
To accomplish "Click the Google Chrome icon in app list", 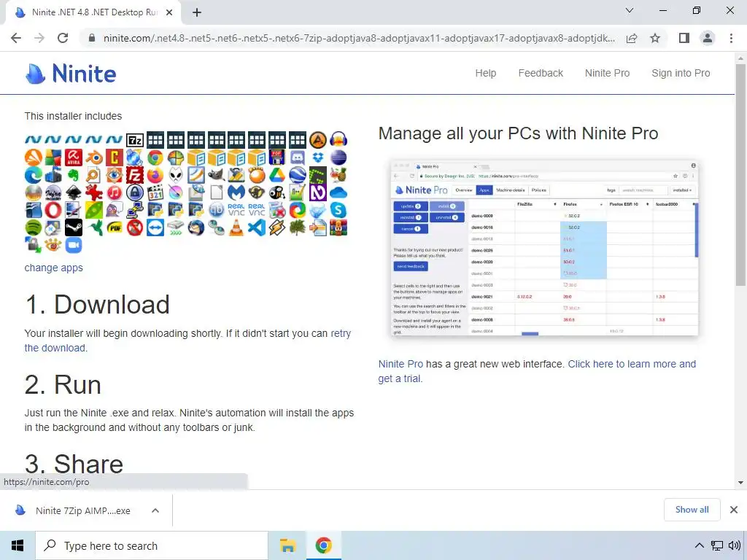I will point(155,157).
